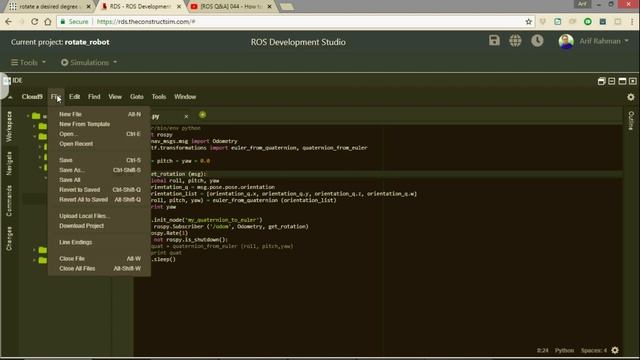Click the IDE window maximize icon
This screenshot has height=360, width=640.
[622, 81]
